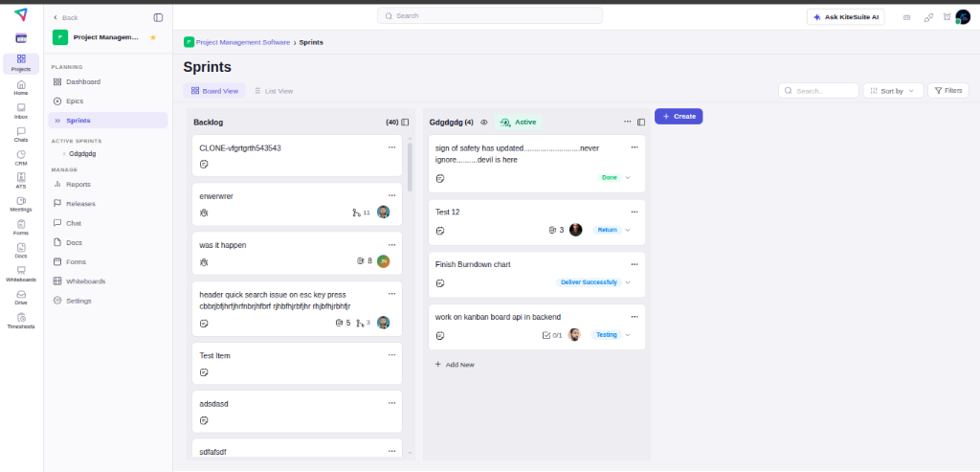
Task: Click the Backlog column scrollbar
Action: (x=410, y=167)
